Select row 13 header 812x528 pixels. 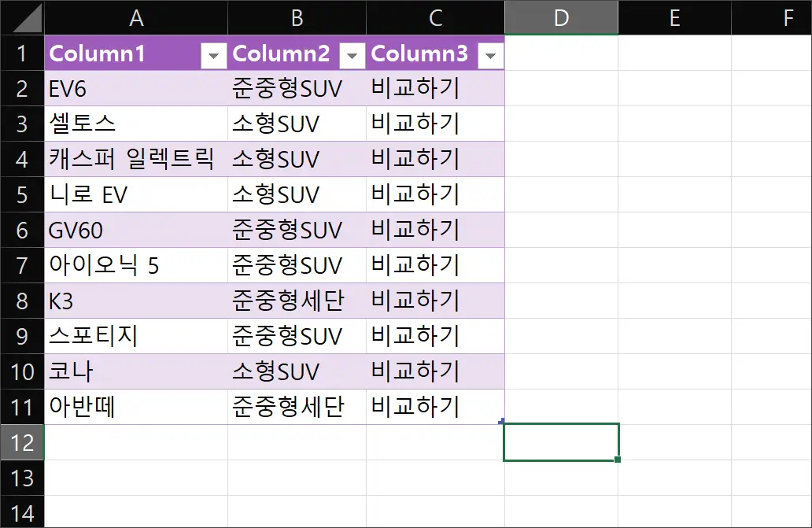coord(22,478)
